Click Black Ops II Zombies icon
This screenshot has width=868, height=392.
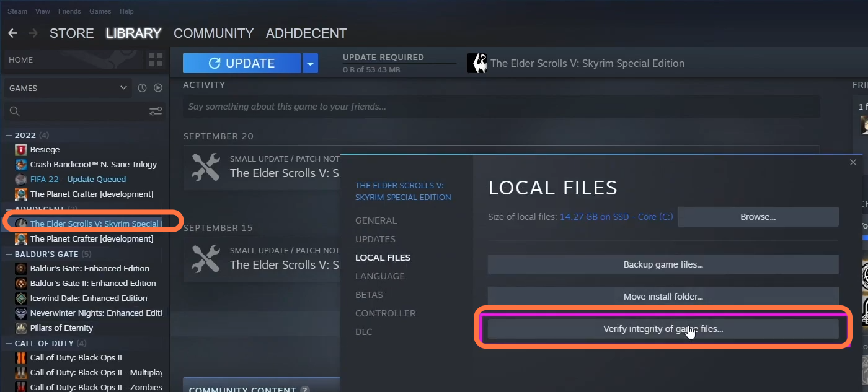(x=21, y=387)
